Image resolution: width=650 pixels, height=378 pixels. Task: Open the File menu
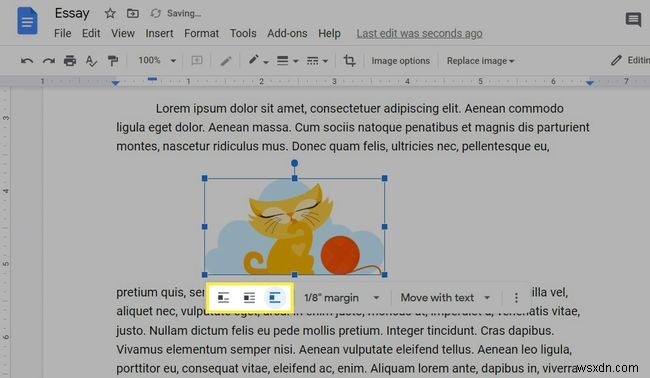pyautogui.click(x=63, y=33)
